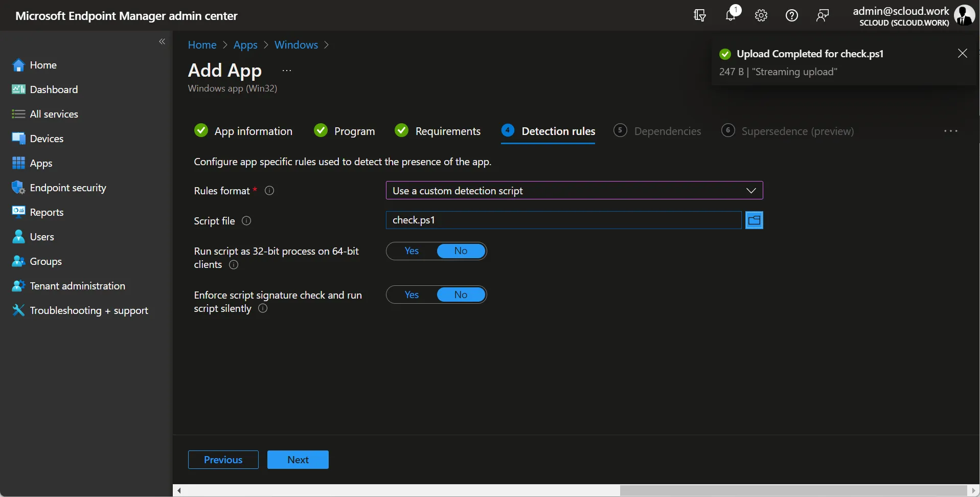The image size is (980, 497).
Task: Browse for a script file with folder icon
Action: click(754, 220)
